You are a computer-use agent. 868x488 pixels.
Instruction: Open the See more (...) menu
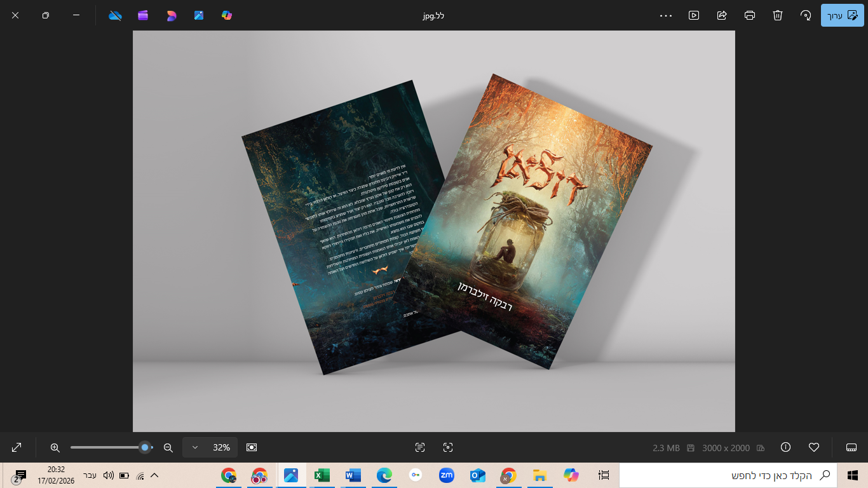pyautogui.click(x=666, y=15)
